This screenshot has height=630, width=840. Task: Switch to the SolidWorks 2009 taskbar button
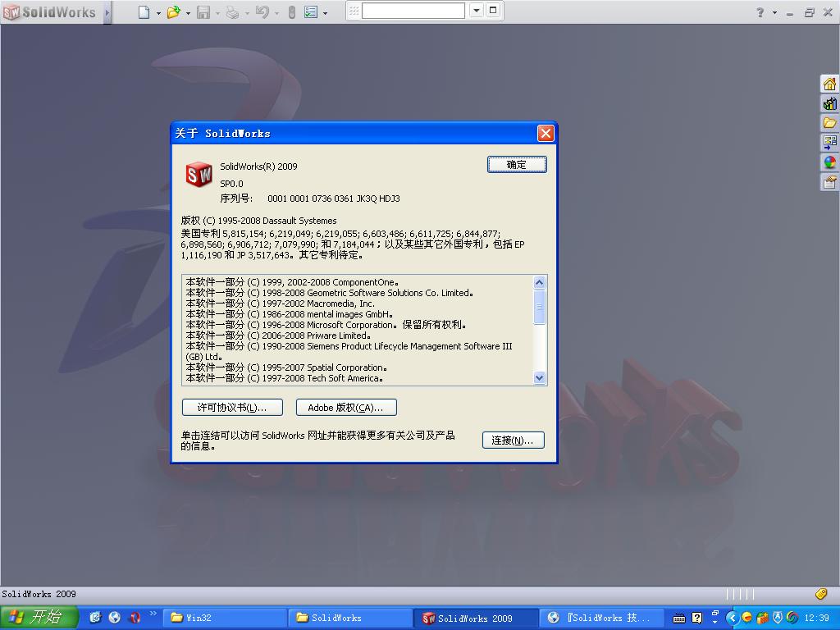click(476, 618)
